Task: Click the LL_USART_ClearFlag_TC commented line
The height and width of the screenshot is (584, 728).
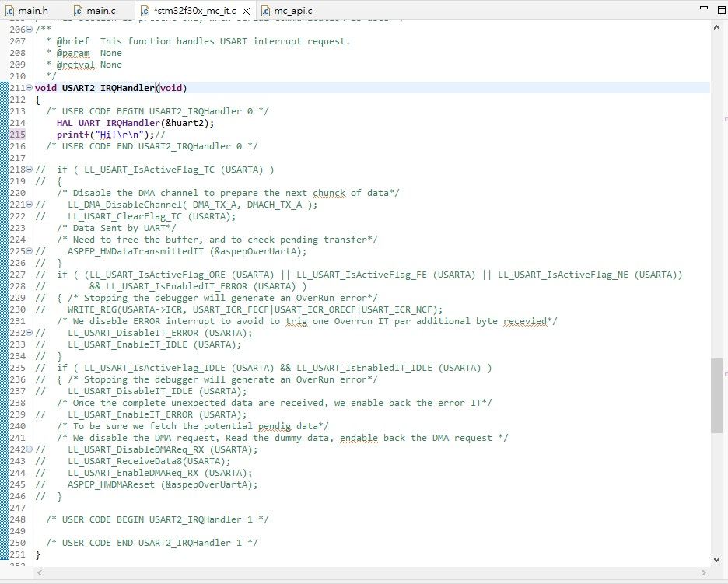Action: pos(135,216)
